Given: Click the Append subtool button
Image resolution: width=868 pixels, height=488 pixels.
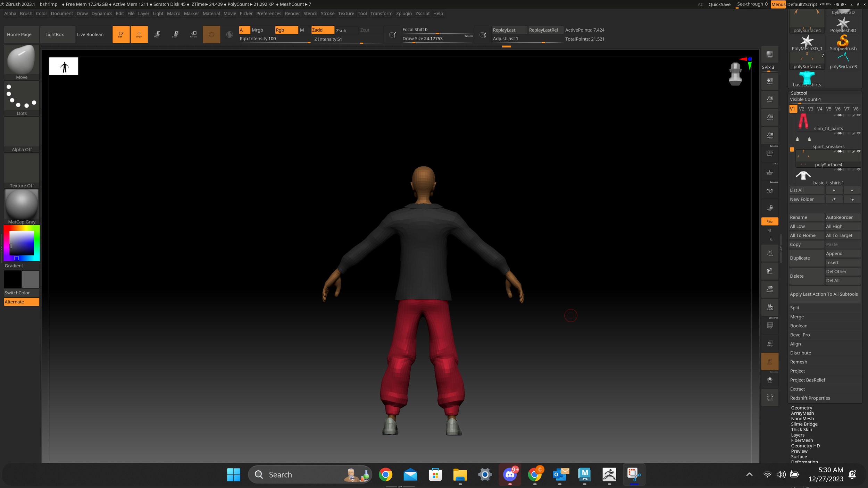Looking at the screenshot, I should click(x=843, y=253).
